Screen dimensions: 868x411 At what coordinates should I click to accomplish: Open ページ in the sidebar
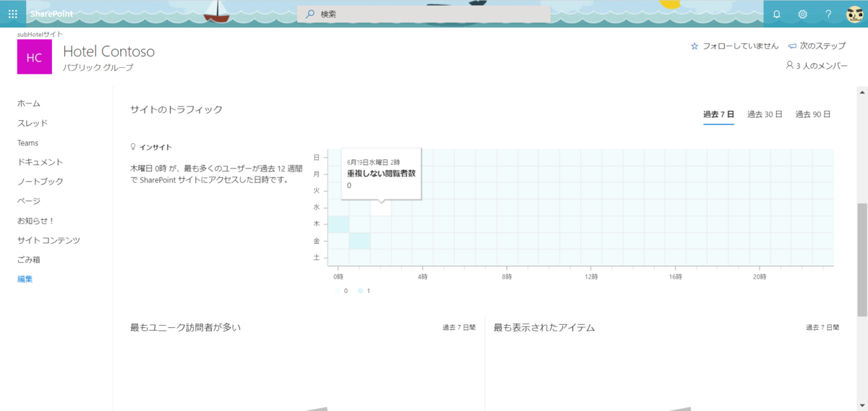pyautogui.click(x=29, y=200)
